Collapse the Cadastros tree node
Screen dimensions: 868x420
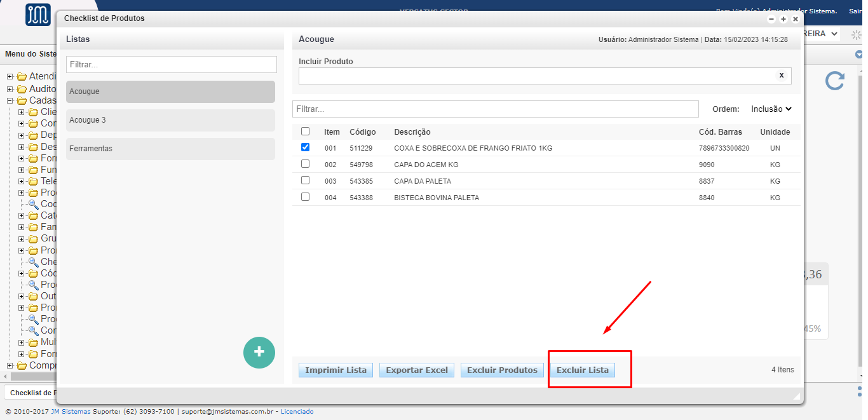point(10,100)
